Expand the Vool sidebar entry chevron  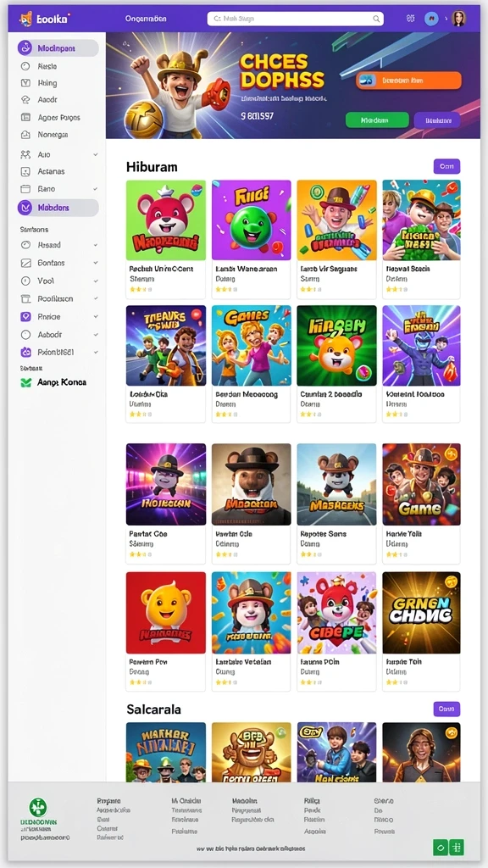coord(95,281)
